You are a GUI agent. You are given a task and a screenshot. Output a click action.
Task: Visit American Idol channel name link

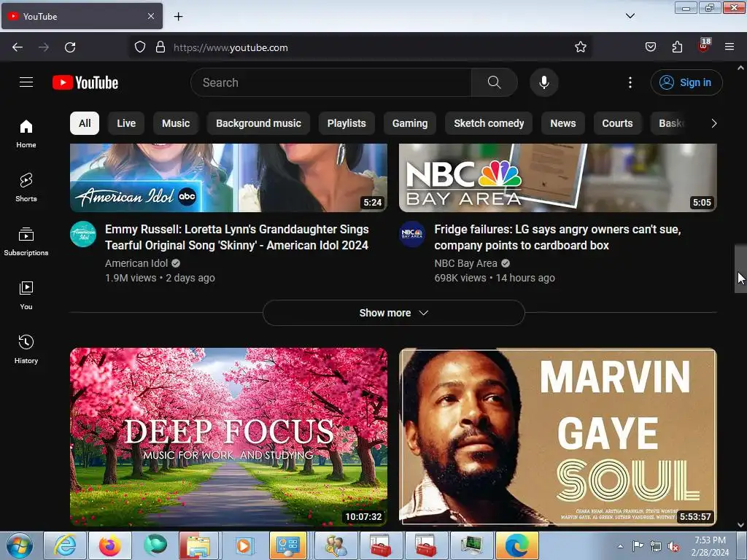[136, 263]
